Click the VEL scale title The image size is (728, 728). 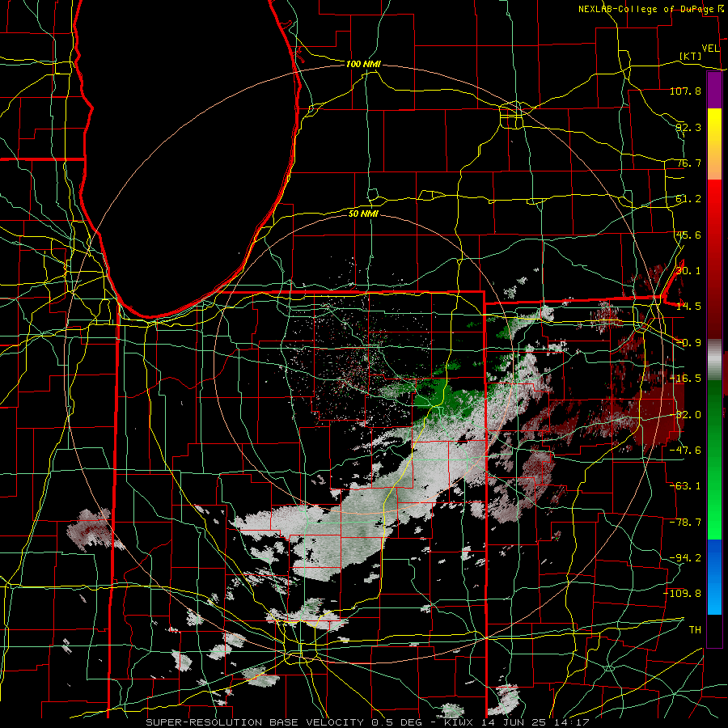[710, 49]
